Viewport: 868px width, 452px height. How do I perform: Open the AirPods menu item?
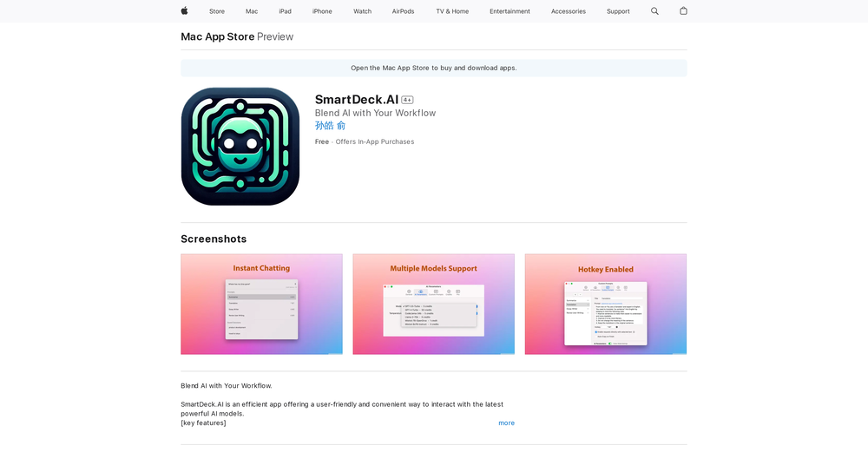click(403, 11)
